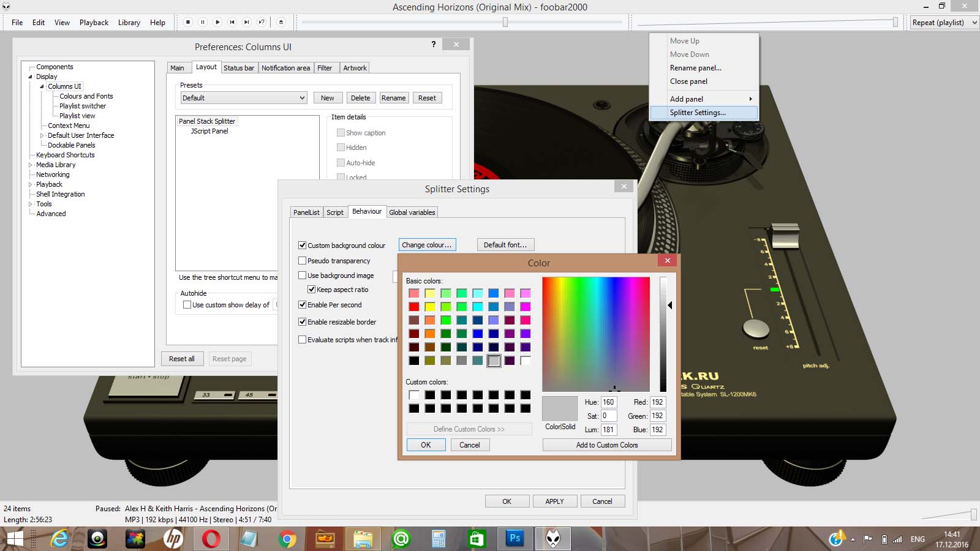This screenshot has width=980, height=551.
Task: Open Photoshop from the taskbar
Action: [514, 539]
